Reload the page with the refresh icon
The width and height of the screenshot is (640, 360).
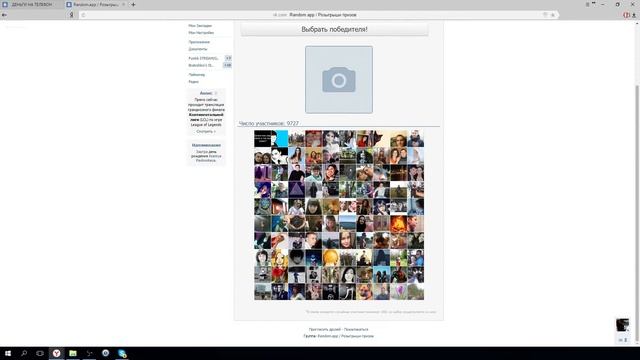[83, 15]
